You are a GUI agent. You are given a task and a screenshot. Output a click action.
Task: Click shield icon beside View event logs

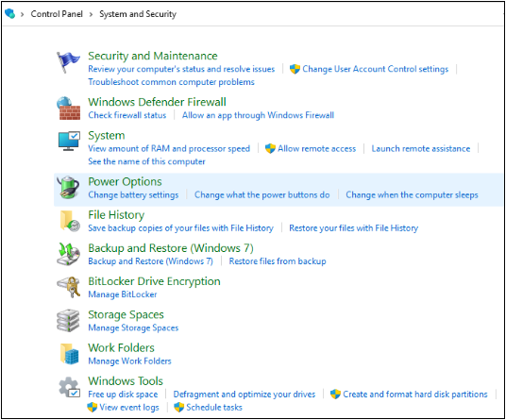coord(92,407)
